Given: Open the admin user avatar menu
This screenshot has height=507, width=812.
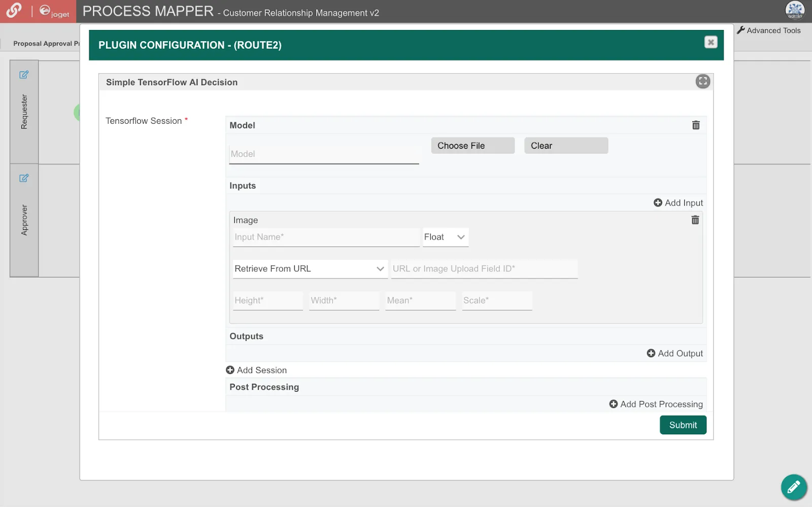Looking at the screenshot, I should 795,11.
